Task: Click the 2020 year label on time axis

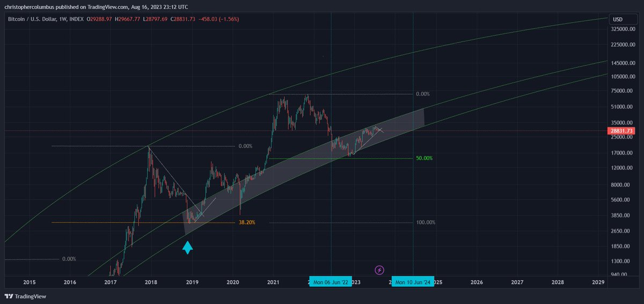Action: pyautogui.click(x=233, y=282)
